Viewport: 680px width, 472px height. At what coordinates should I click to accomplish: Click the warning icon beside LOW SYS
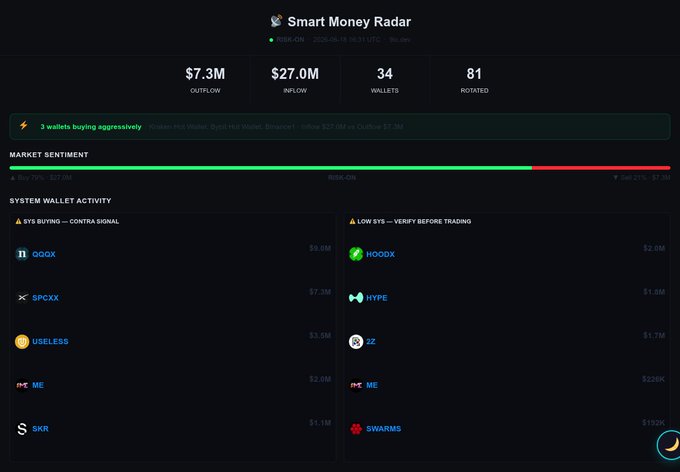[352, 221]
